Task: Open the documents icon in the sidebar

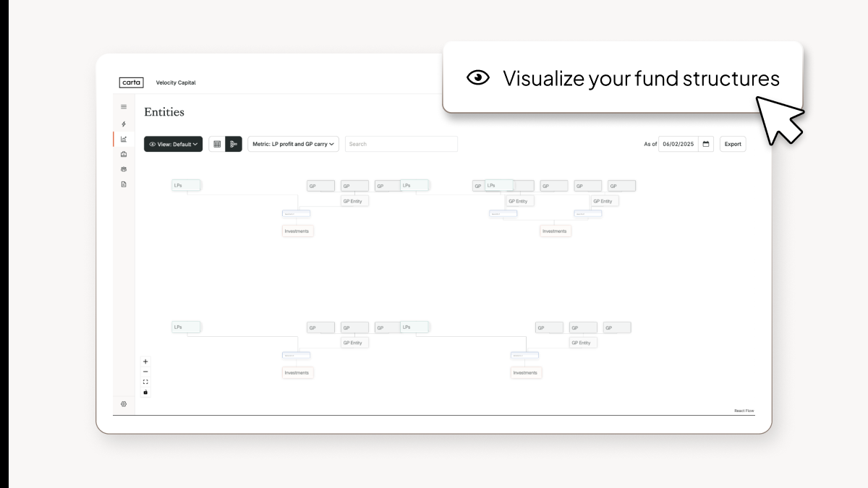Action: [x=124, y=184]
